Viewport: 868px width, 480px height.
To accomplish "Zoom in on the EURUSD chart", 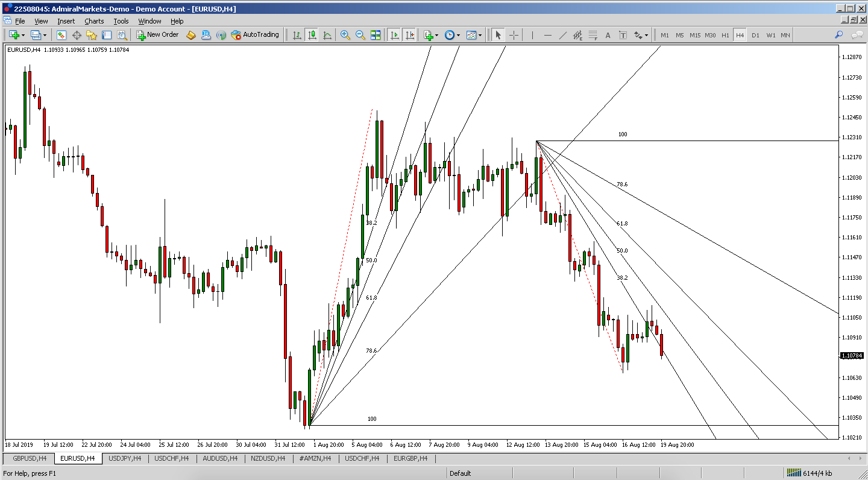I will pos(345,35).
